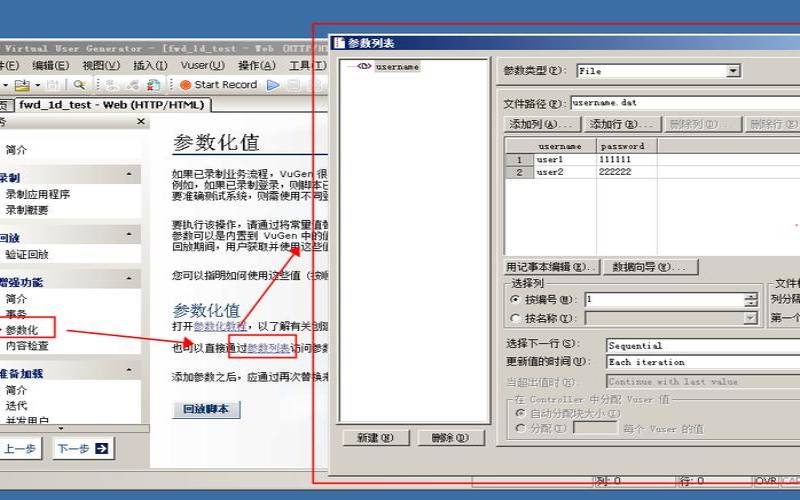The width and height of the screenshot is (800, 500).
Task: Click the orange Start Record circle icon
Action: (185, 85)
